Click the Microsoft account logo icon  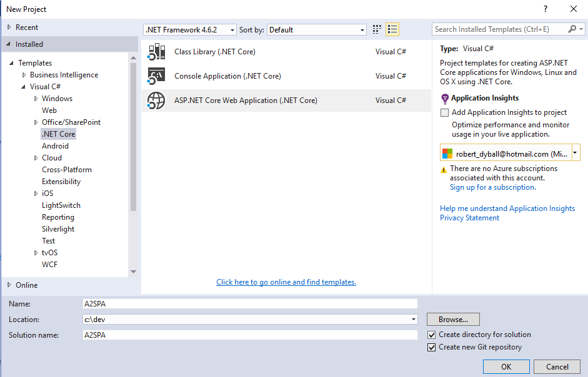447,154
